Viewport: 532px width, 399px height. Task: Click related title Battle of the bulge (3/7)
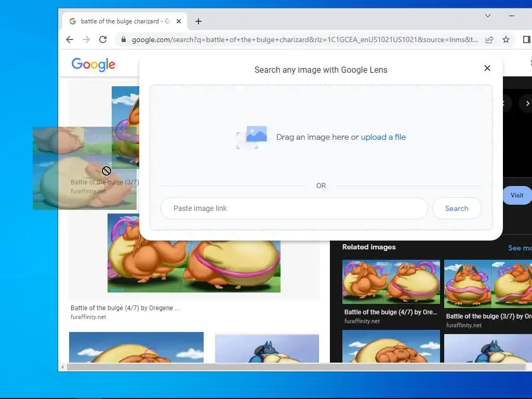coord(488,316)
